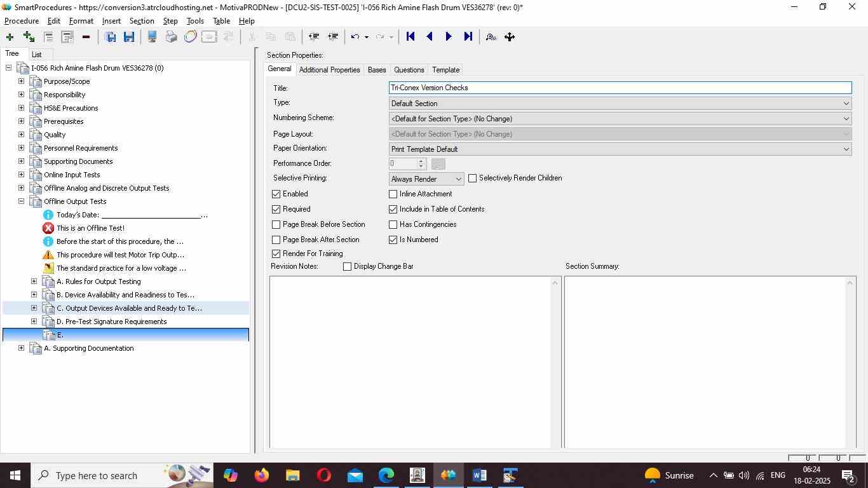Enable Has Contingencies checkbox
This screenshot has height=488, width=868.
[x=393, y=224]
